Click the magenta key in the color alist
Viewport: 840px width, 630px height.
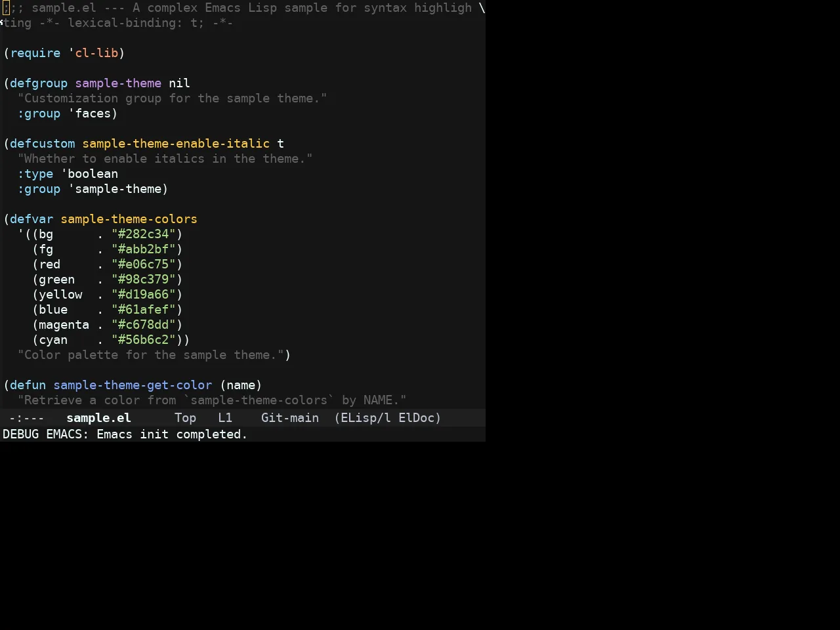pyautogui.click(x=64, y=325)
